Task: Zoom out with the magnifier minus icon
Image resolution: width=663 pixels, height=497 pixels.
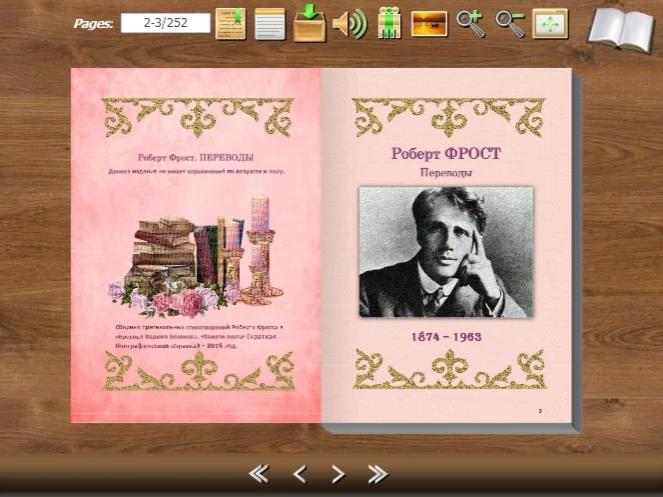Action: pyautogui.click(x=510, y=22)
